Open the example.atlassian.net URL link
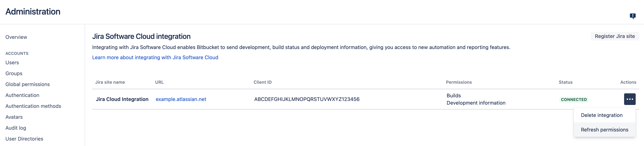This screenshot has height=146, width=644. tap(181, 99)
